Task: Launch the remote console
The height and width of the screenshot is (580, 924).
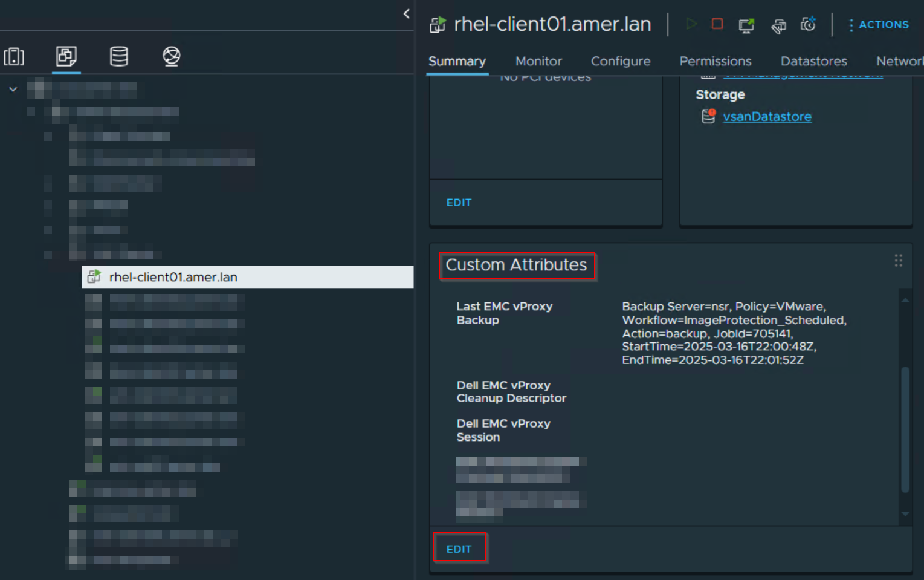Action: (746, 25)
